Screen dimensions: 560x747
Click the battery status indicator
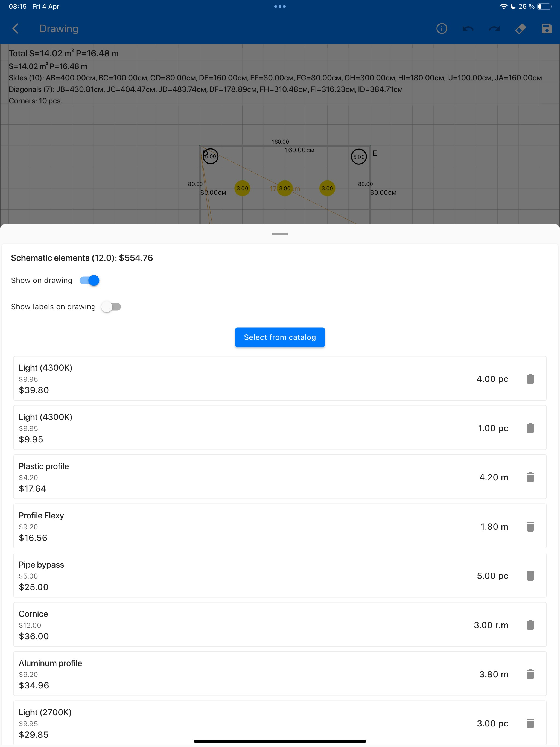click(544, 6)
